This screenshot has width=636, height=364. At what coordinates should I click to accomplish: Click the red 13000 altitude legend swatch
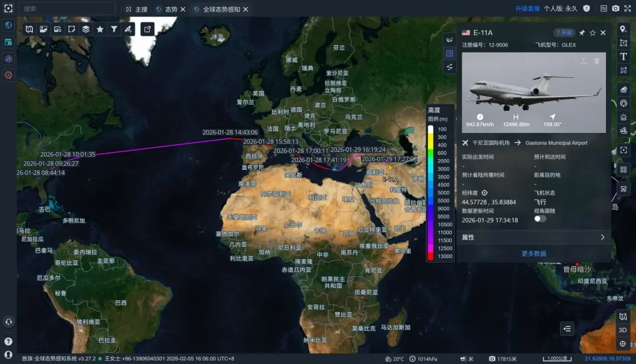click(430, 256)
